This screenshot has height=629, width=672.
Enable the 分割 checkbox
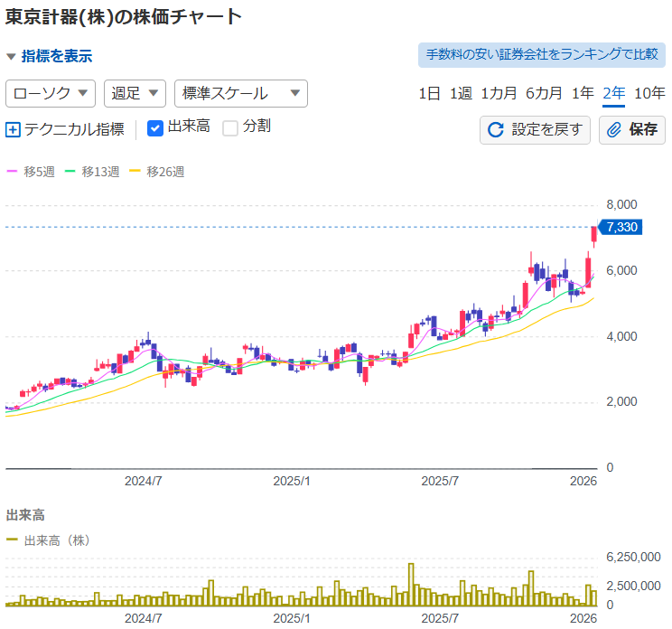(230, 127)
